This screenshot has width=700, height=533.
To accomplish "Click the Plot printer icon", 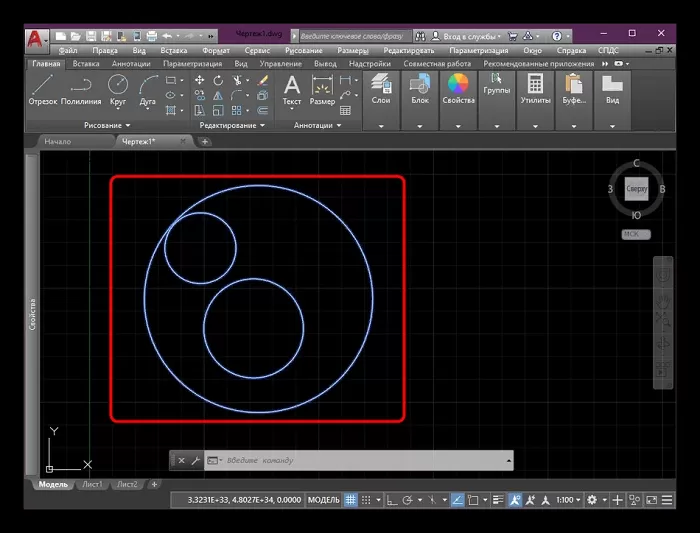I will (x=152, y=36).
